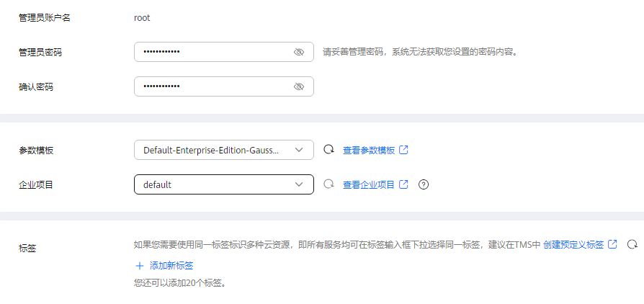Refresh the predefined tags list

pos(632,244)
